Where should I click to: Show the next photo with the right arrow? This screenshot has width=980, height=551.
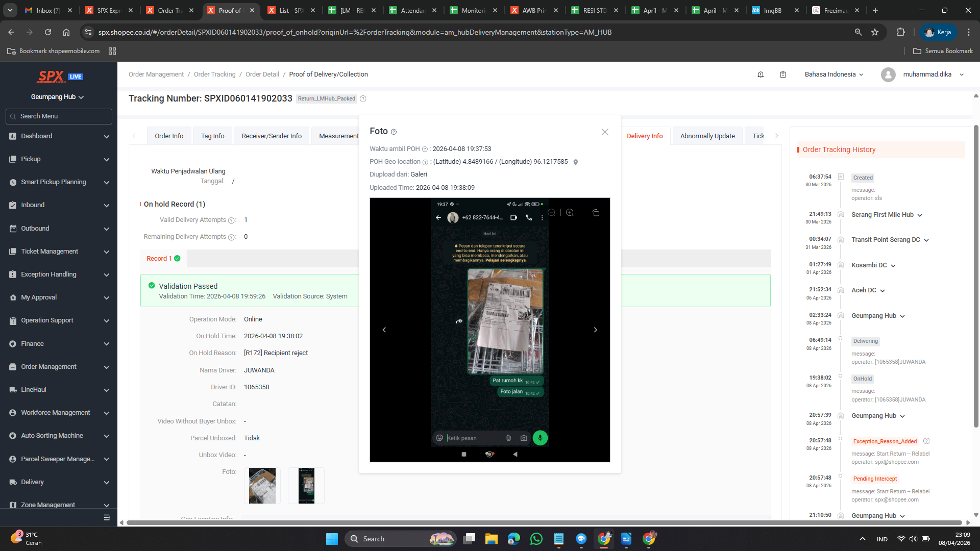pos(595,330)
